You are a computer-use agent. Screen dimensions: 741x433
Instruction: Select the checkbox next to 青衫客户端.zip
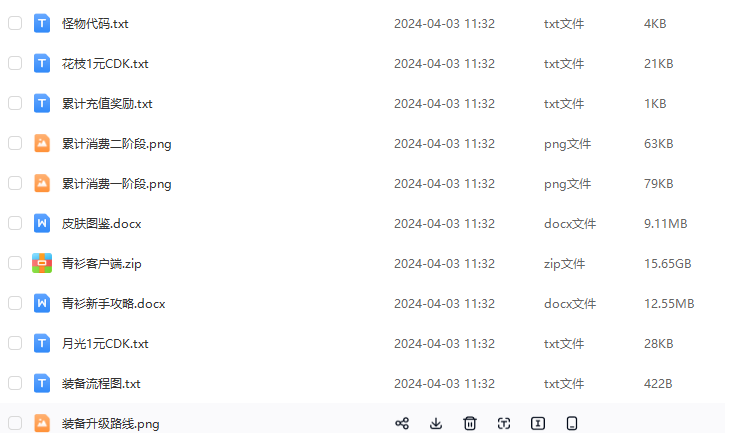[15, 263]
